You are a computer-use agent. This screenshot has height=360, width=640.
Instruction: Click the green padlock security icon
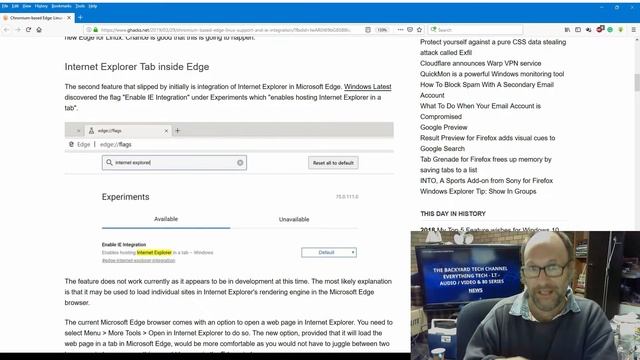point(96,30)
